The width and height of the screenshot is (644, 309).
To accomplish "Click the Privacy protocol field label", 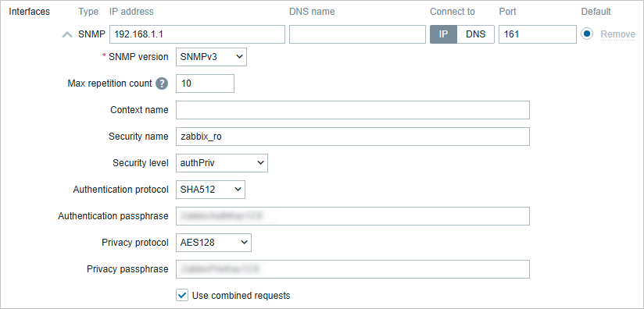I will click(x=135, y=243).
